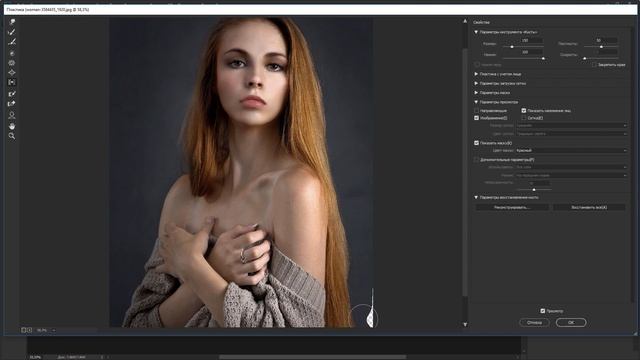Toggle the Show Image checkbox
Image resolution: width=640 pixels, height=360 pixels.
click(x=476, y=118)
